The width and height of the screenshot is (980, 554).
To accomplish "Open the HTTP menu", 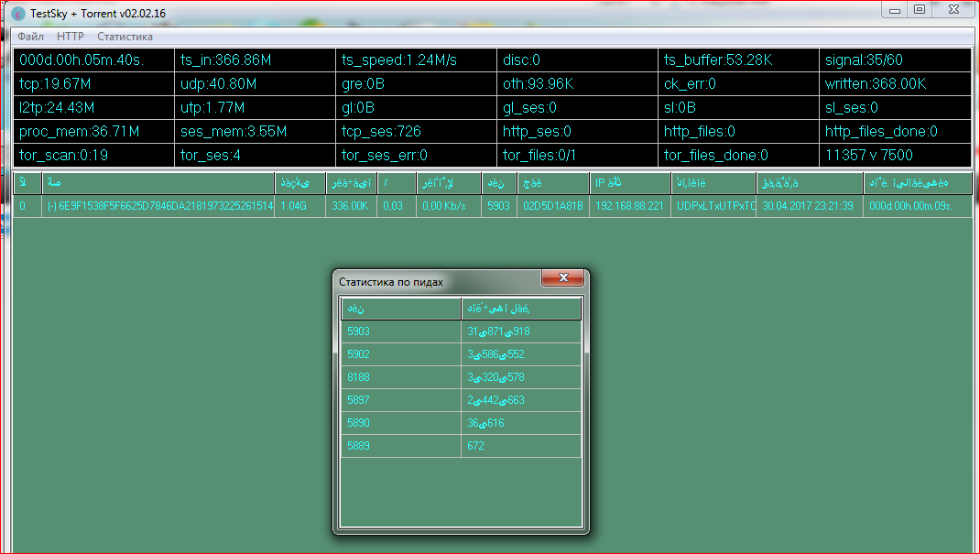I will [70, 37].
